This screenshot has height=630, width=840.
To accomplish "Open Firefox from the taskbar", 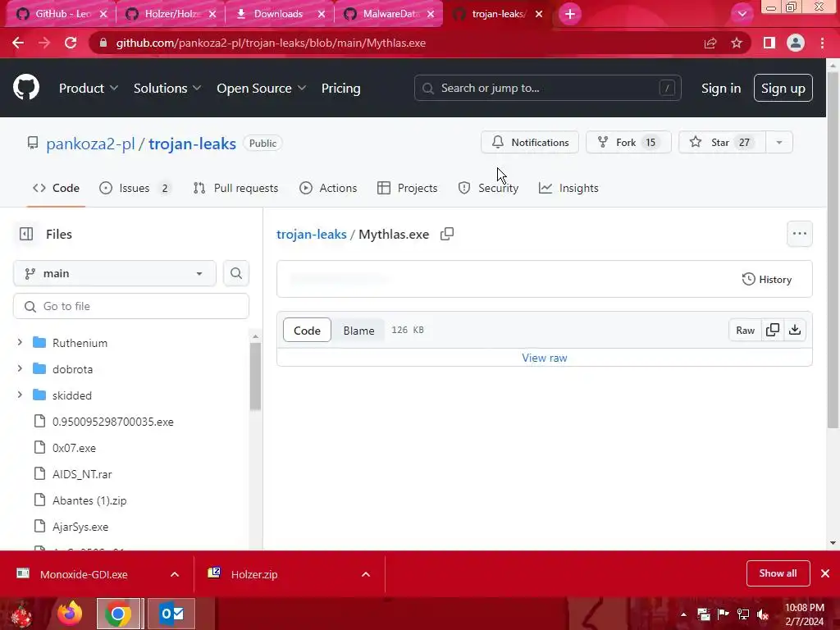I will pyautogui.click(x=71, y=614).
